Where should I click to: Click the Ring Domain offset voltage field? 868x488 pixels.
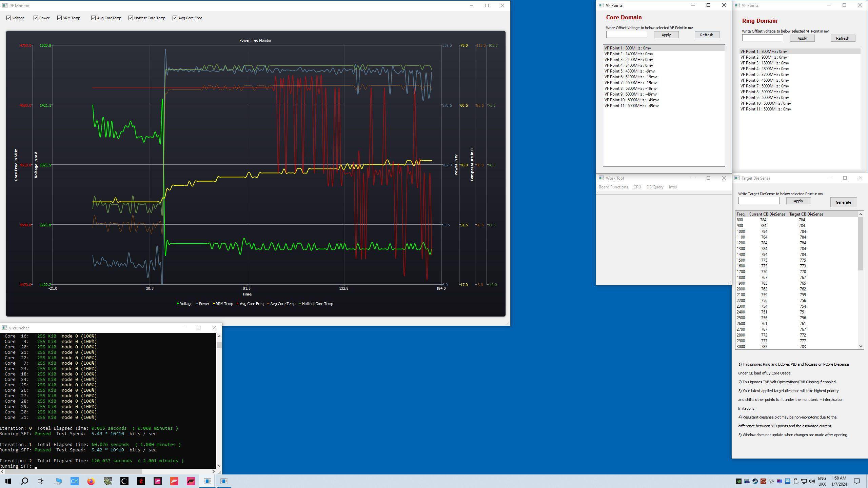tap(762, 38)
